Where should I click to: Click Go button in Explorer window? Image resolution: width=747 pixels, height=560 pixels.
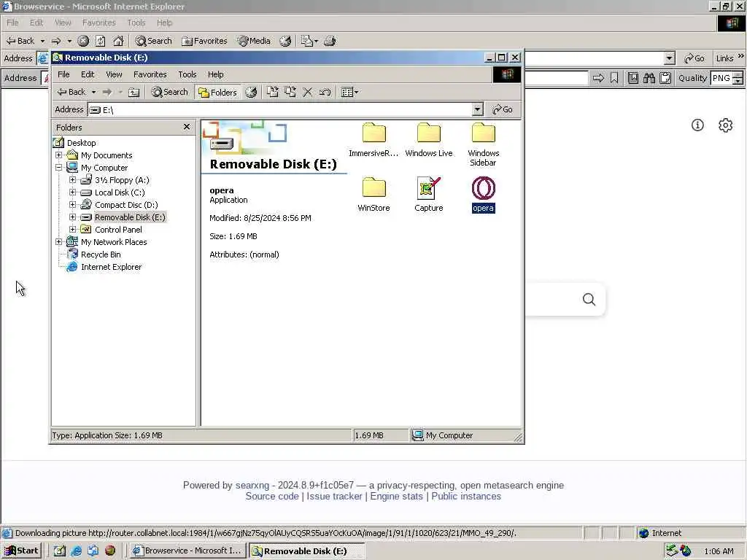(x=503, y=109)
